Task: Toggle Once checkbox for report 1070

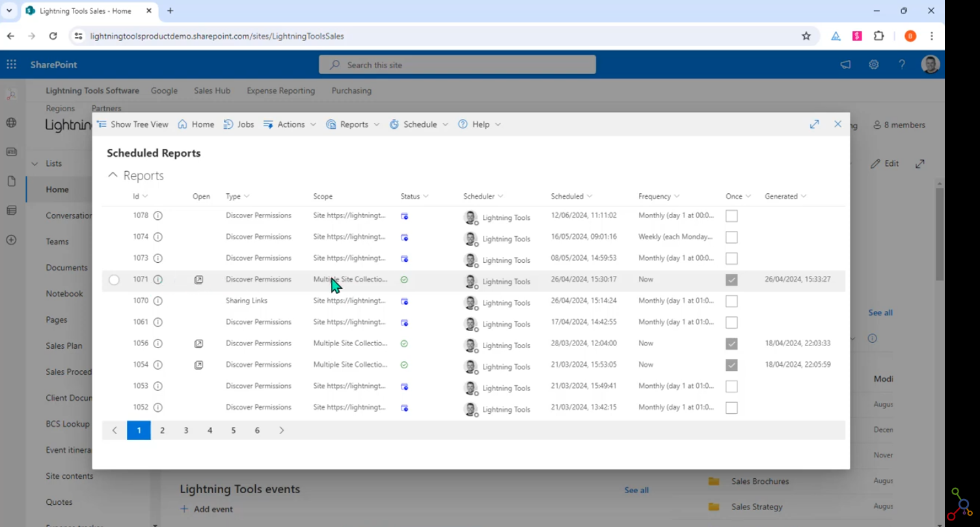Action: [731, 301]
